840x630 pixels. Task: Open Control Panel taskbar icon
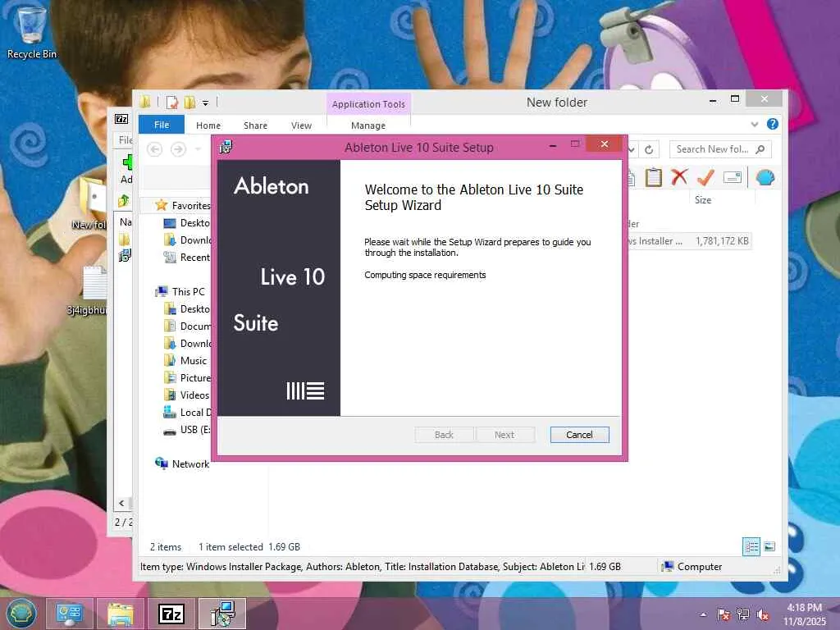click(69, 614)
